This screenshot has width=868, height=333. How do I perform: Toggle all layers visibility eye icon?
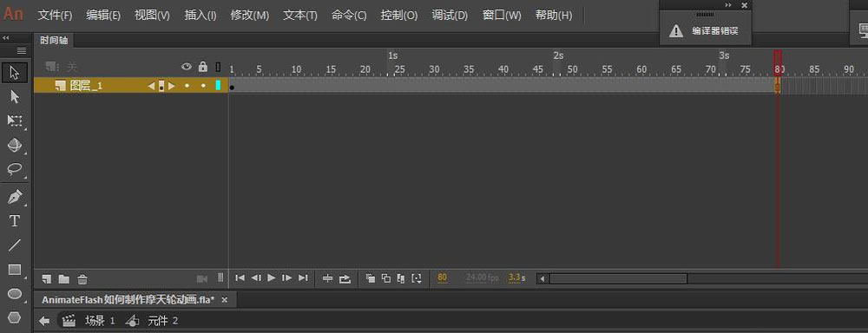187,67
